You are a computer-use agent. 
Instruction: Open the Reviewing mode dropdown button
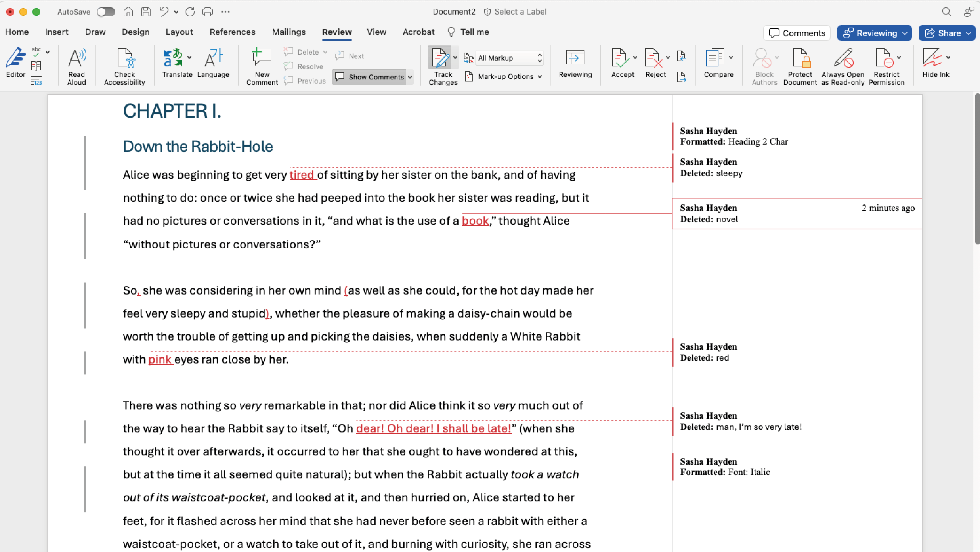[874, 33]
